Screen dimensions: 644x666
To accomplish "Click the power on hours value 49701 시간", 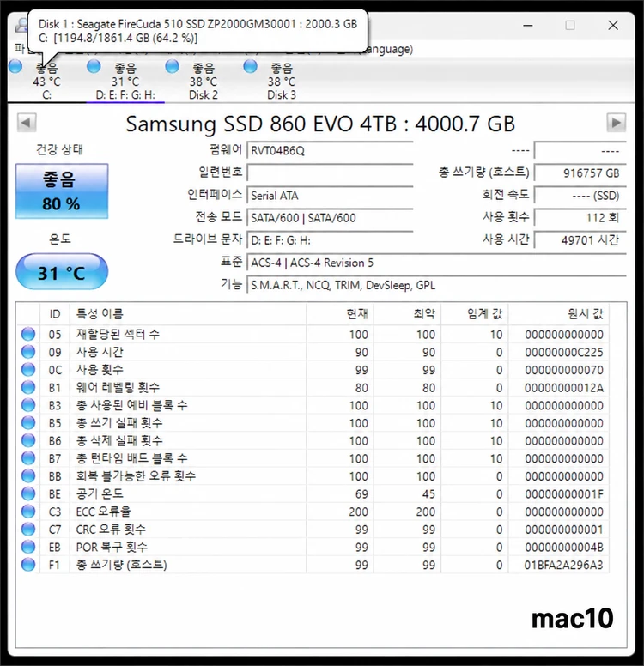I will 580,240.
